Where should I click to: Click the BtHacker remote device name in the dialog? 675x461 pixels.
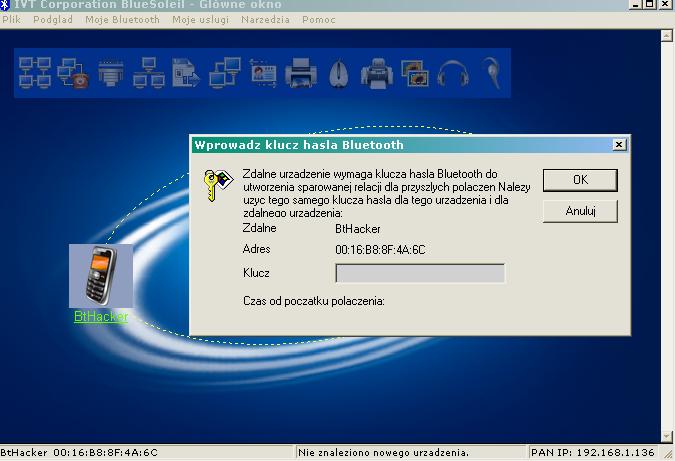pos(358,229)
